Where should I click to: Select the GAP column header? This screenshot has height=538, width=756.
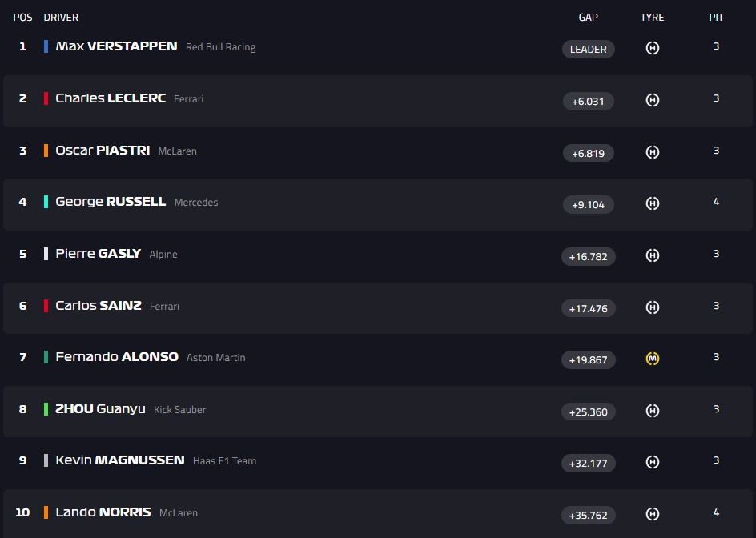click(588, 17)
